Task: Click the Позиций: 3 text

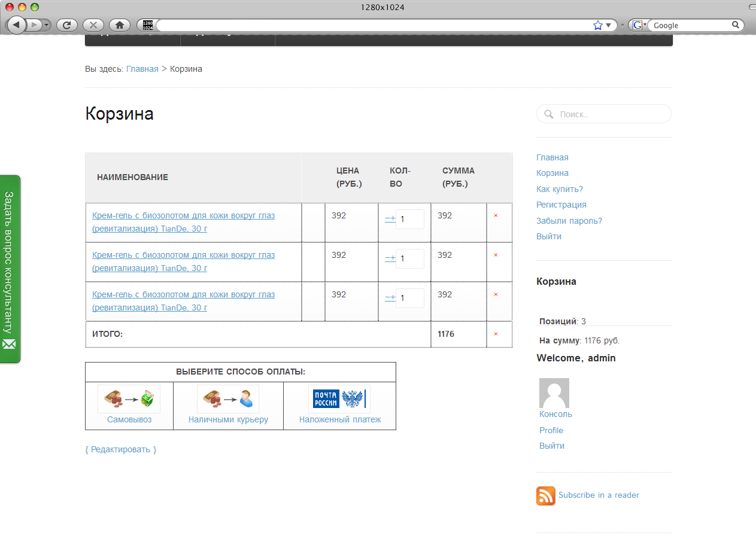Action: pos(563,321)
